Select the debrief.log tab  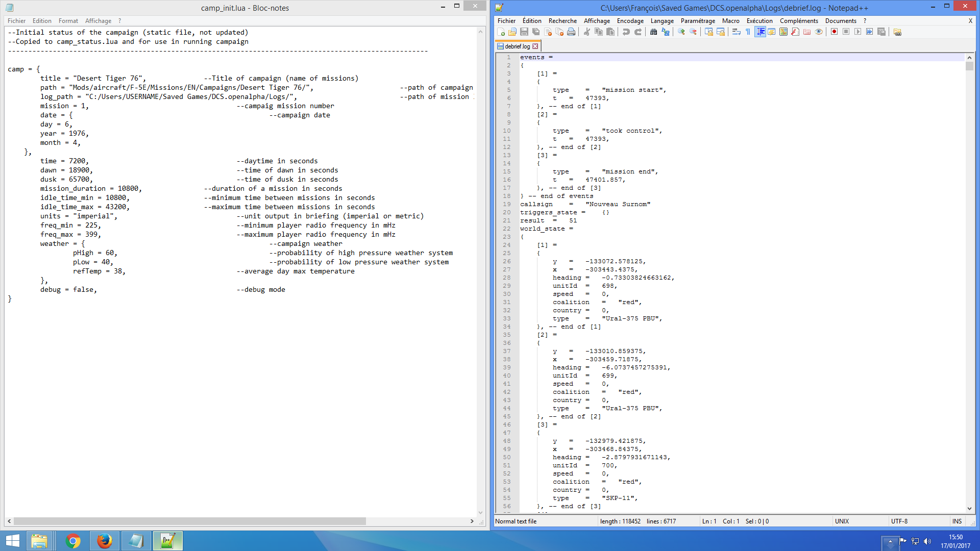pyautogui.click(x=517, y=46)
